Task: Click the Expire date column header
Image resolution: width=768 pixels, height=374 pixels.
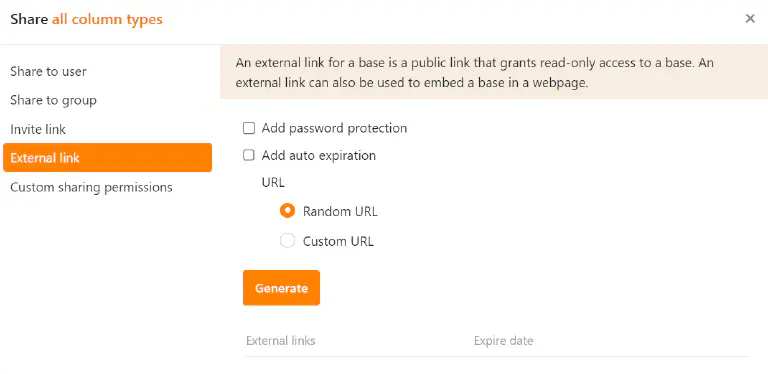Action: pyautogui.click(x=503, y=341)
